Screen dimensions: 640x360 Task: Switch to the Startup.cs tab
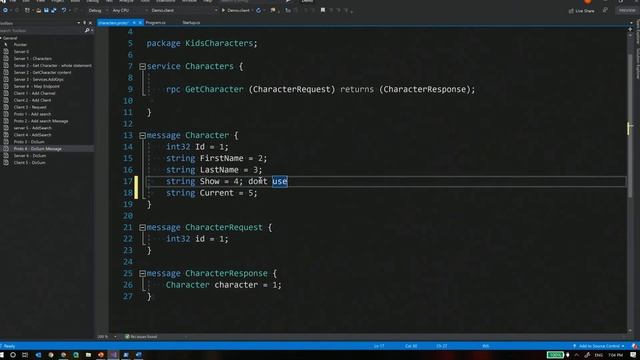click(x=191, y=23)
